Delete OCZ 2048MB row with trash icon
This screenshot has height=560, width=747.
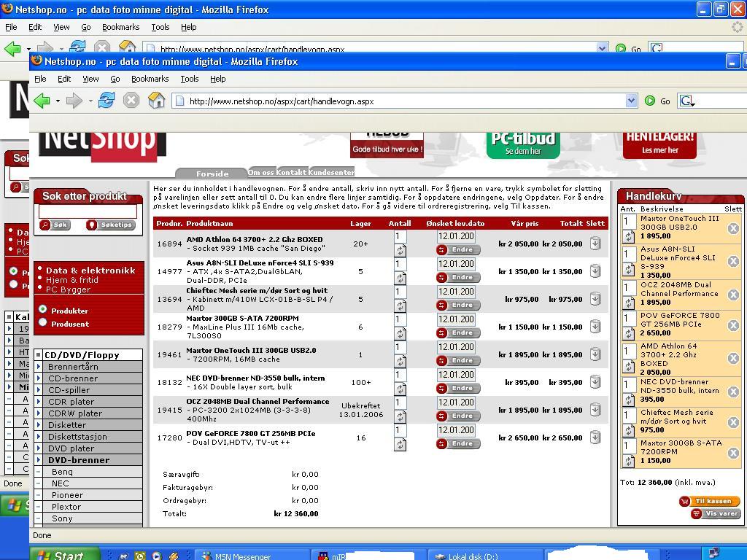click(x=595, y=410)
